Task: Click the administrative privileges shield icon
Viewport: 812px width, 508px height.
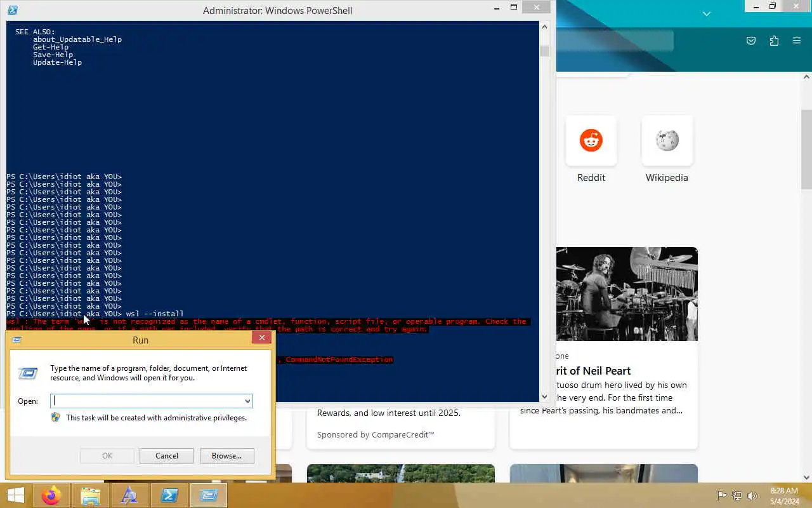Action: point(55,417)
